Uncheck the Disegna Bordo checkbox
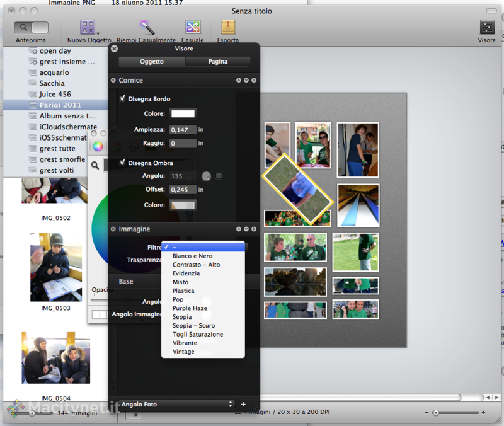The height and width of the screenshot is (426, 504). [122, 98]
